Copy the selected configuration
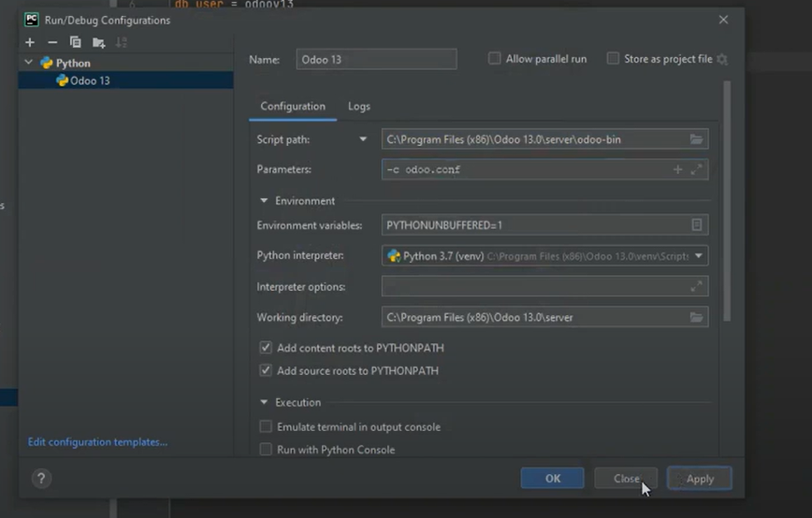 tap(76, 42)
